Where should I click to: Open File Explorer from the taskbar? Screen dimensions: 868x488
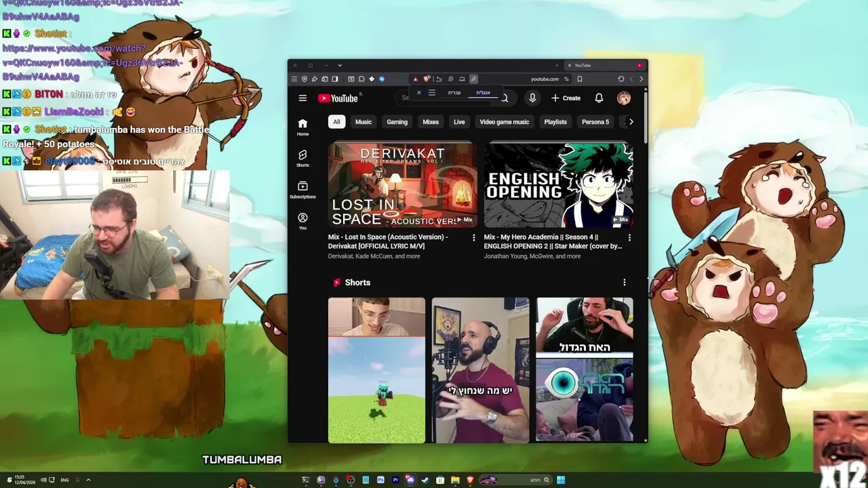[455, 480]
